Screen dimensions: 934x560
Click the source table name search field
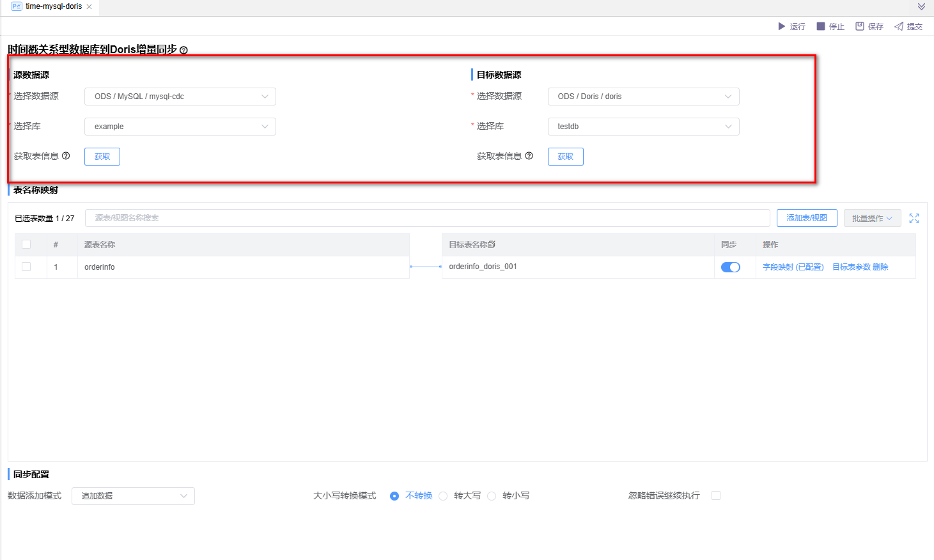[x=427, y=218]
